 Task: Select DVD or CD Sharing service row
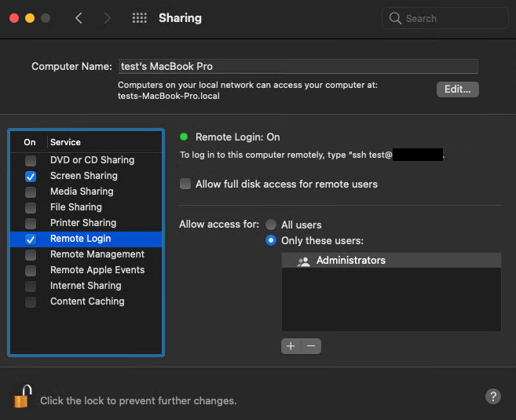(86, 160)
